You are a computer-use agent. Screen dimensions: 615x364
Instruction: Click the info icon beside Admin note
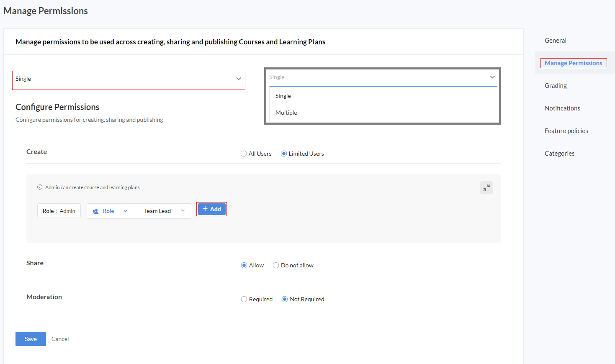[x=40, y=187]
